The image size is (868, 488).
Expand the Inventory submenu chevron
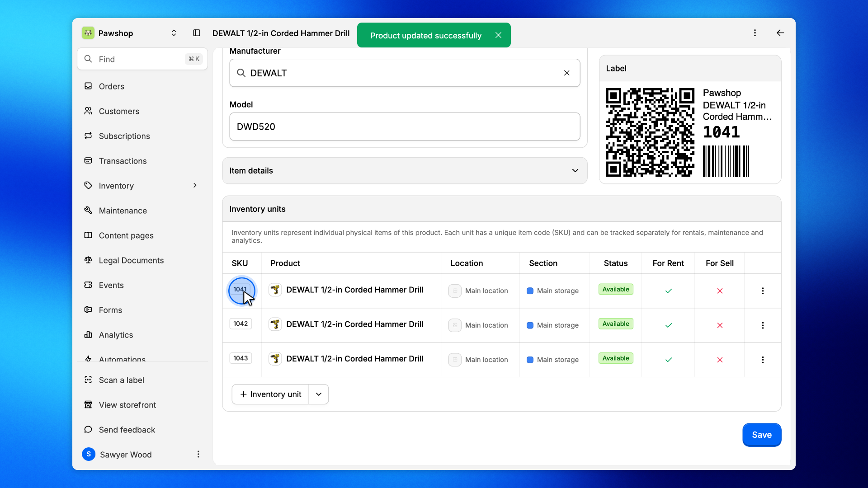coord(195,186)
